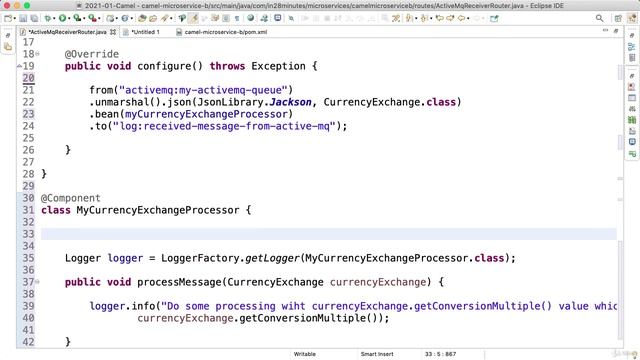The width and height of the screenshot is (640, 360).
Task: Open the Run configurations dropdown arrow
Action: pos(69,18)
